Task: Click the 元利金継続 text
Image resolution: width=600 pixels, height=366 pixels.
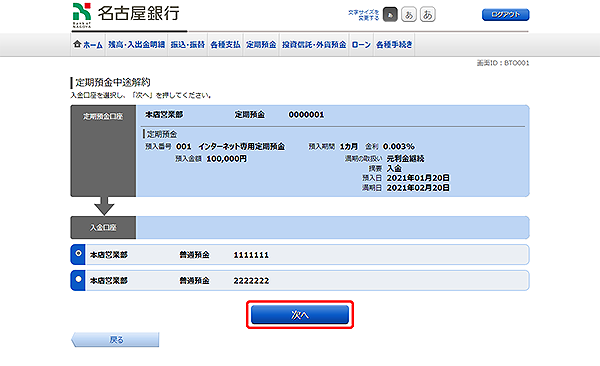Action: [405, 158]
